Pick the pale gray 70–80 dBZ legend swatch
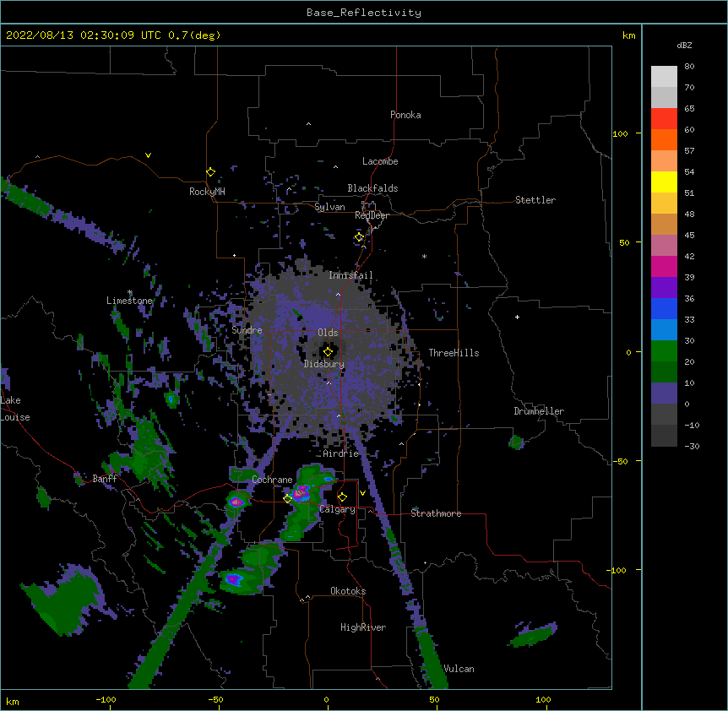Image resolution: width=728 pixels, height=711 pixels. [x=664, y=76]
